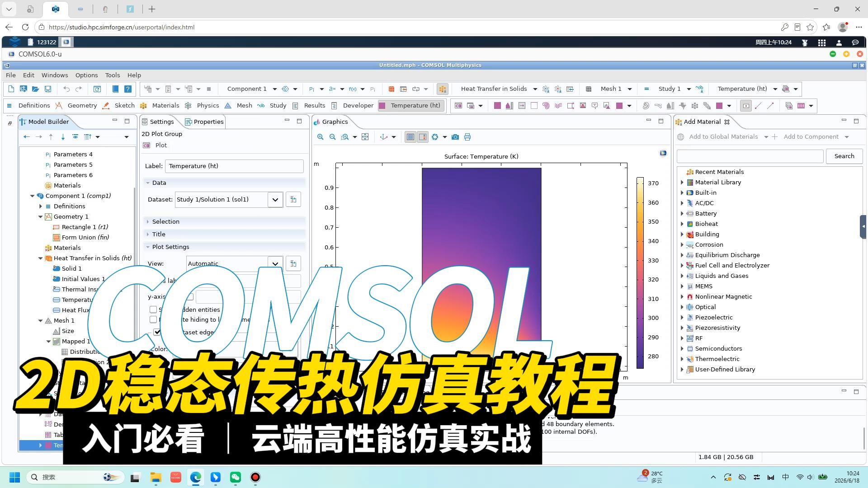The height and width of the screenshot is (488, 868).
Task: Click the Search button in Add Material
Action: (x=844, y=156)
